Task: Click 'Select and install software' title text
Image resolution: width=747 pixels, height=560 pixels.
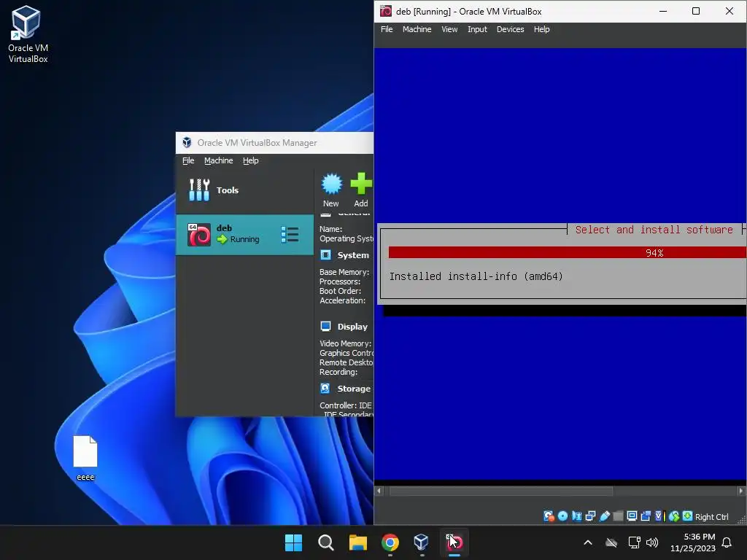Action: tap(654, 230)
